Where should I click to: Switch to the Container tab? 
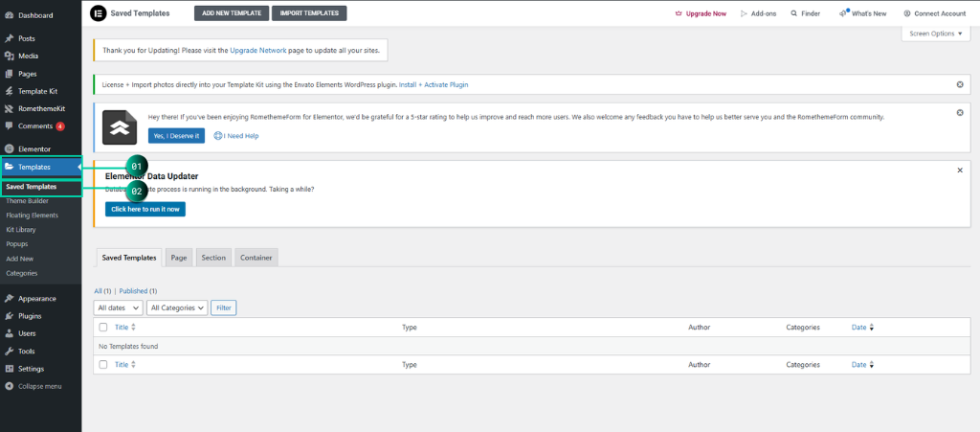click(256, 258)
